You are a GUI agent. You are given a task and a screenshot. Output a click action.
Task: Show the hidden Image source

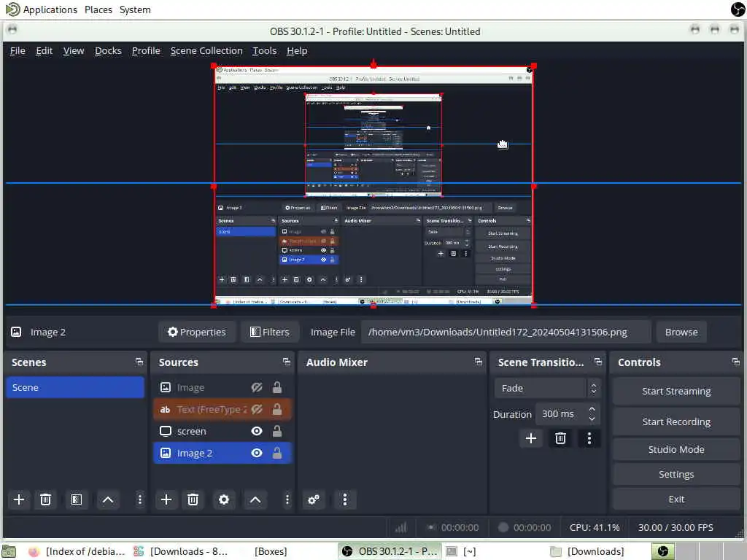coord(257,388)
